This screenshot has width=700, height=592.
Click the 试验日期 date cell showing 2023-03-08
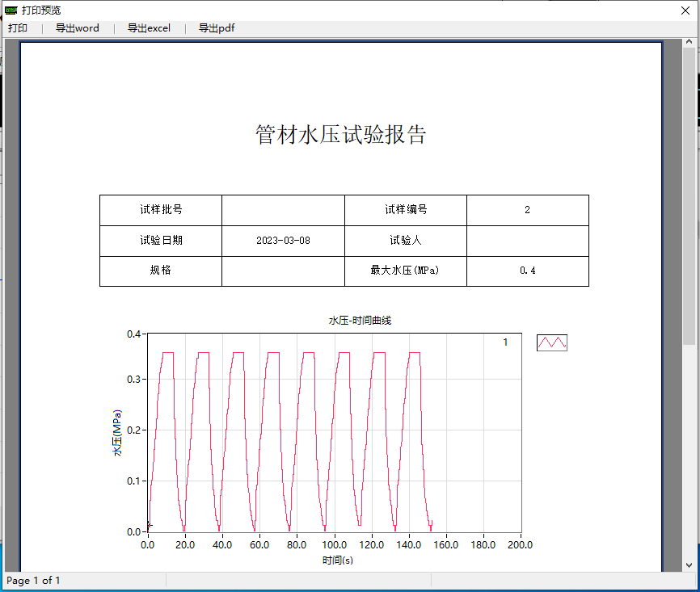tap(283, 241)
